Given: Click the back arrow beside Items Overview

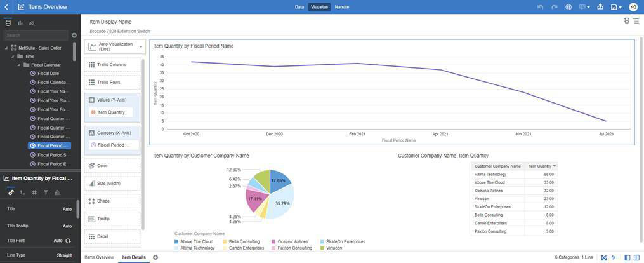Looking at the screenshot, I should click(x=6, y=7).
